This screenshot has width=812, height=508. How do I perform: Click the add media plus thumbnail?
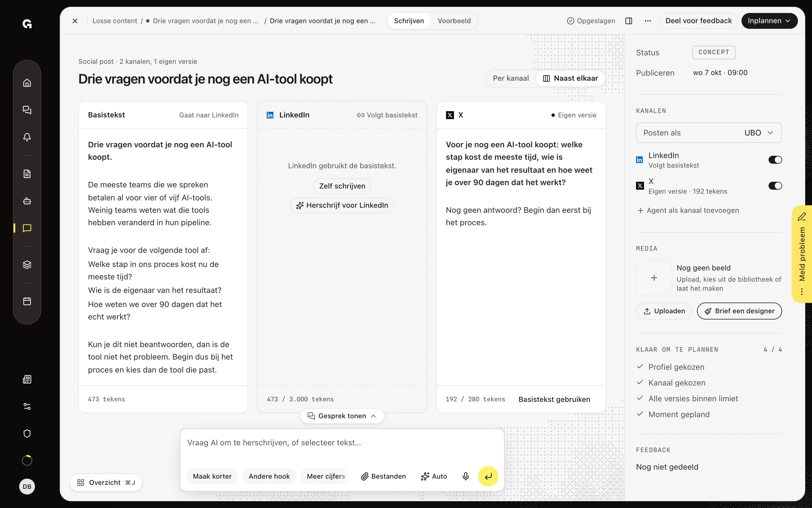654,278
